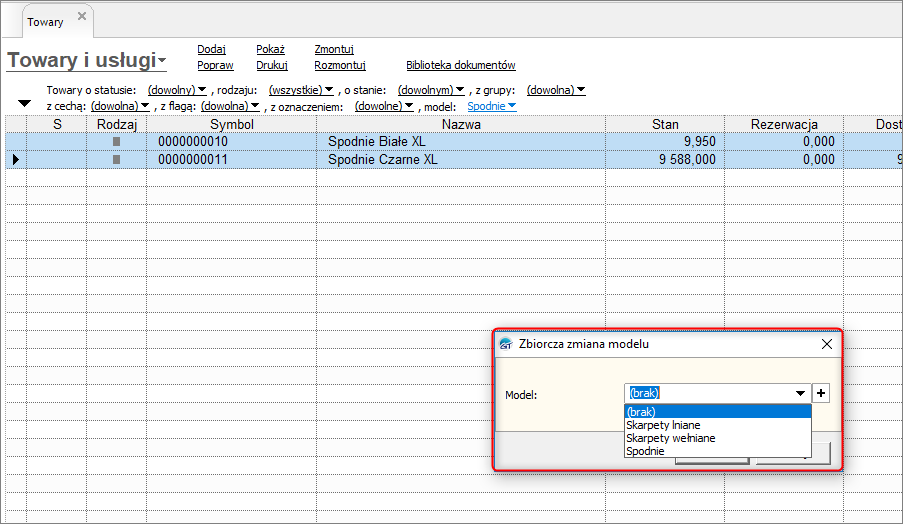Sort by the Symbol column header
The image size is (903, 524).
coord(232,124)
